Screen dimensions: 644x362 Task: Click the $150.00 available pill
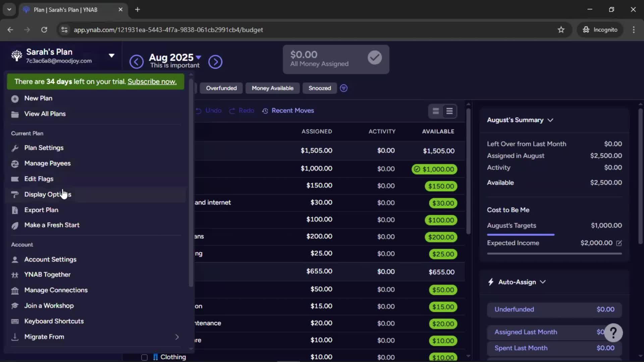point(441,186)
